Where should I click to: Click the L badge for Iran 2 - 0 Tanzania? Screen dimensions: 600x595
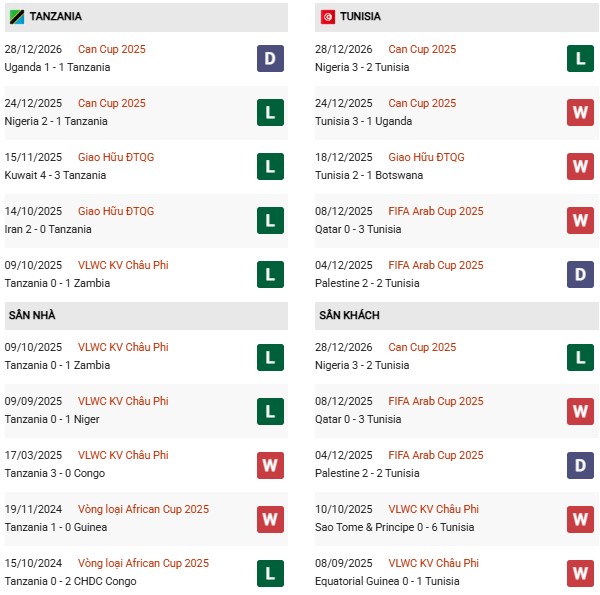pyautogui.click(x=270, y=220)
